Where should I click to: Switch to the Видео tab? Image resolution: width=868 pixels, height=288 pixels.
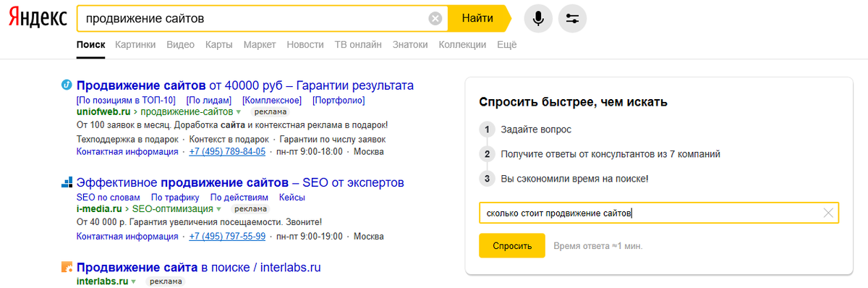(x=181, y=45)
